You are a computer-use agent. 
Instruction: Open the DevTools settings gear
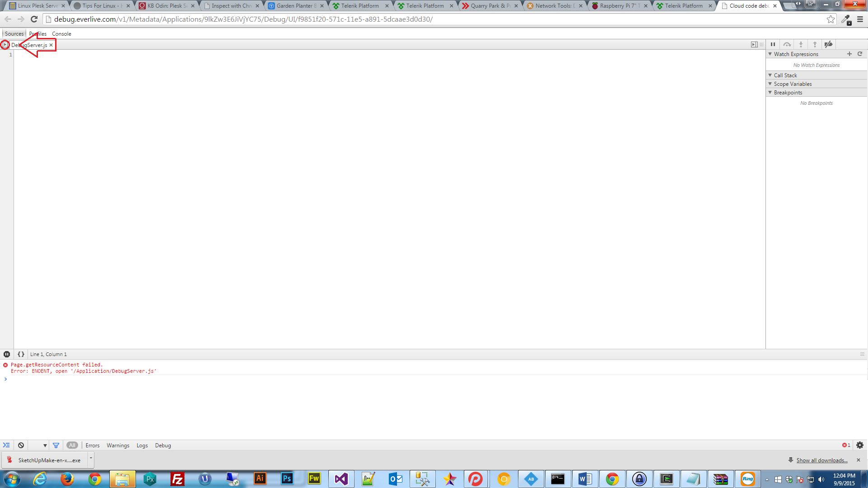pyautogui.click(x=860, y=445)
